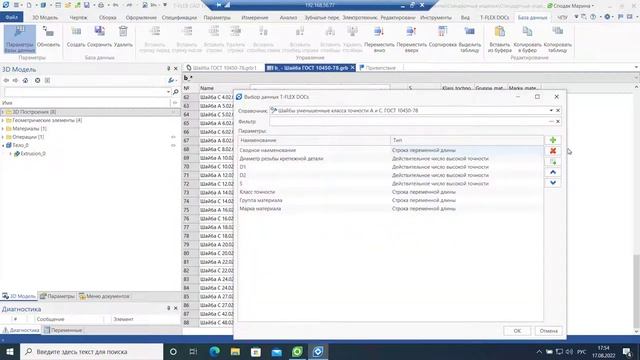Click Вставить из буфера icon
This screenshot has width=640, height=360.
500,39
